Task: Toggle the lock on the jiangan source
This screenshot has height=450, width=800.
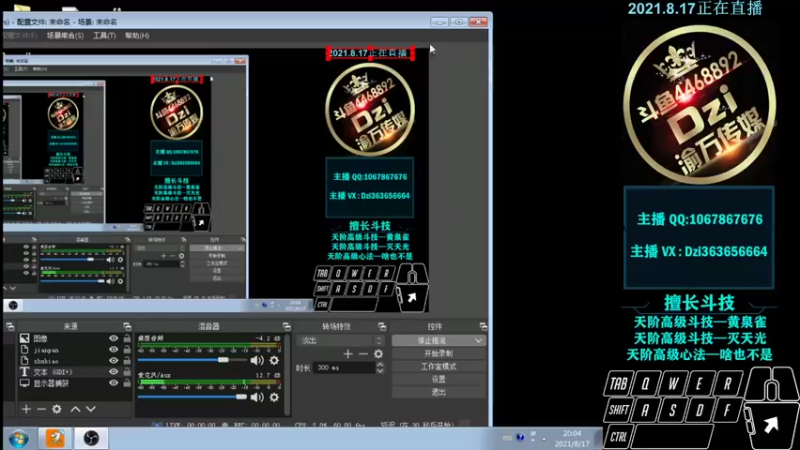Action: coord(127,349)
